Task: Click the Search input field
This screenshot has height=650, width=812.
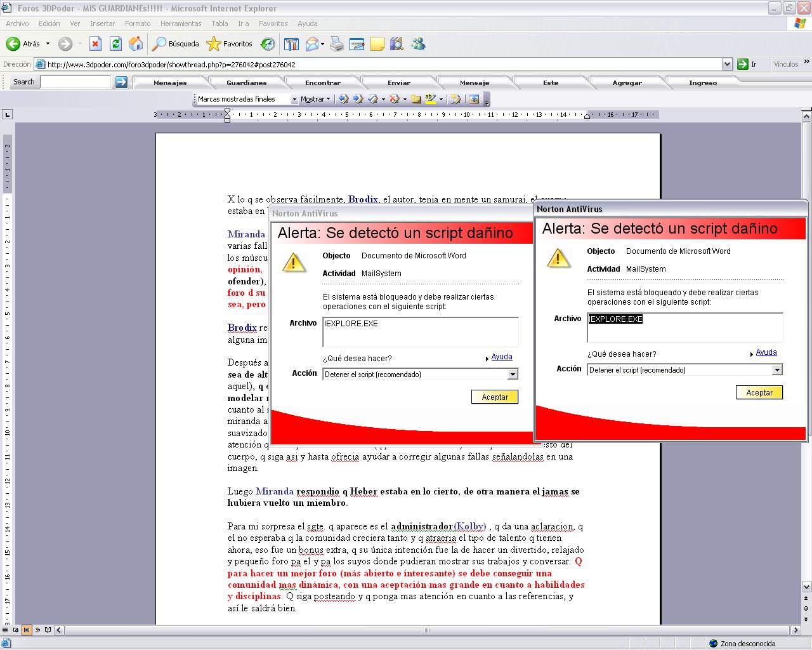Action: 75,82
